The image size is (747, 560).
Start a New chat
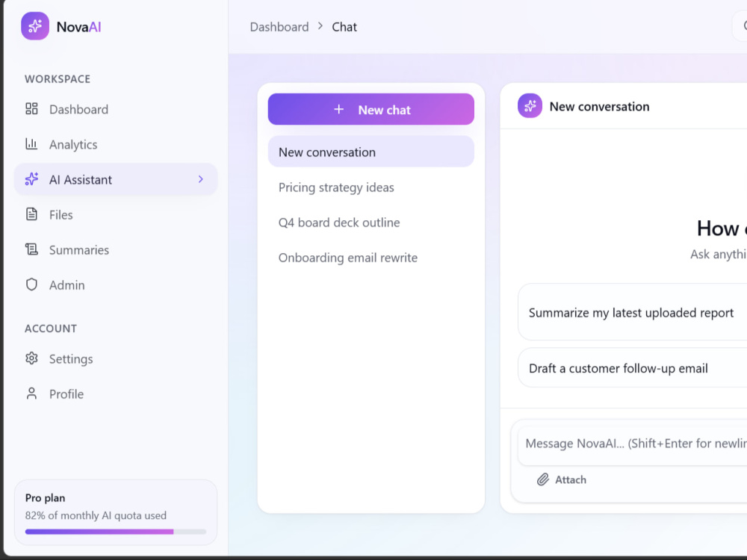pyautogui.click(x=371, y=110)
